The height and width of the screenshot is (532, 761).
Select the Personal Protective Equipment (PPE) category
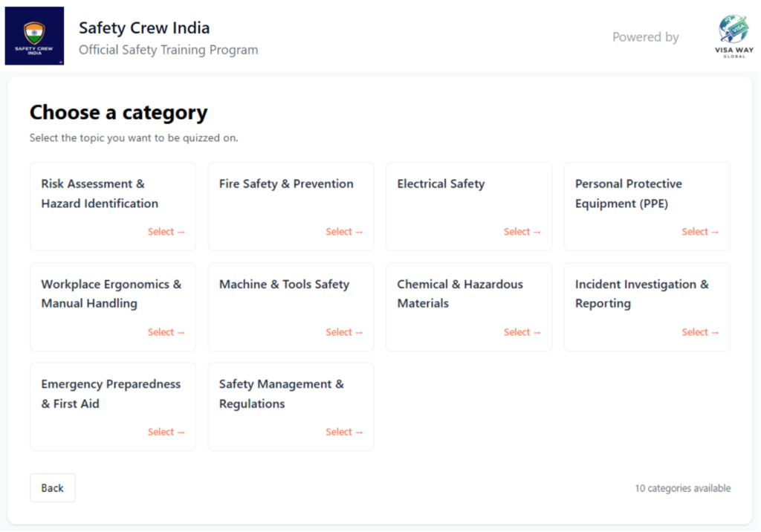(647, 207)
